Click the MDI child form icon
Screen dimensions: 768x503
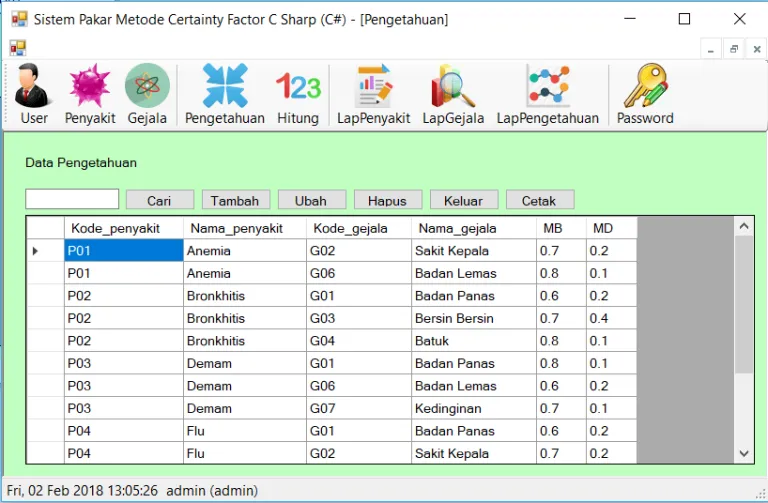point(17,48)
